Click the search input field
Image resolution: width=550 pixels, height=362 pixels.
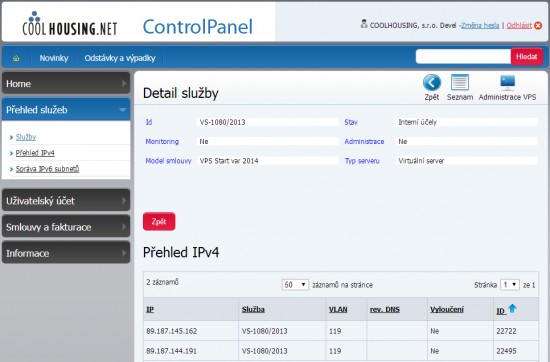463,56
